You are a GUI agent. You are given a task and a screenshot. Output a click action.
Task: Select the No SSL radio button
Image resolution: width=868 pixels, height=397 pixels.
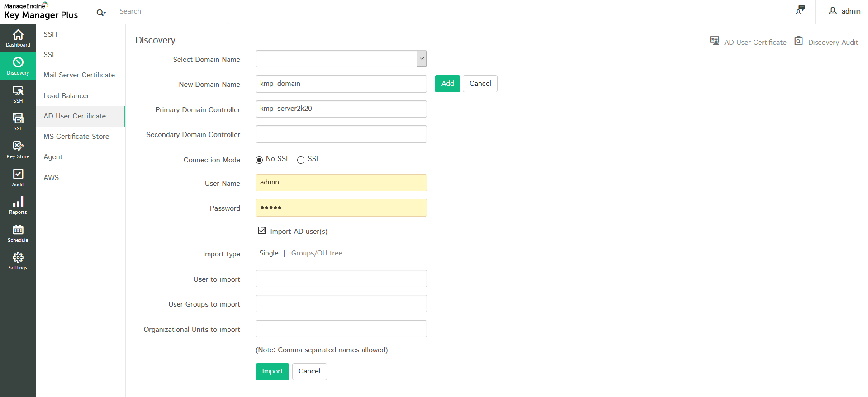coord(259,160)
